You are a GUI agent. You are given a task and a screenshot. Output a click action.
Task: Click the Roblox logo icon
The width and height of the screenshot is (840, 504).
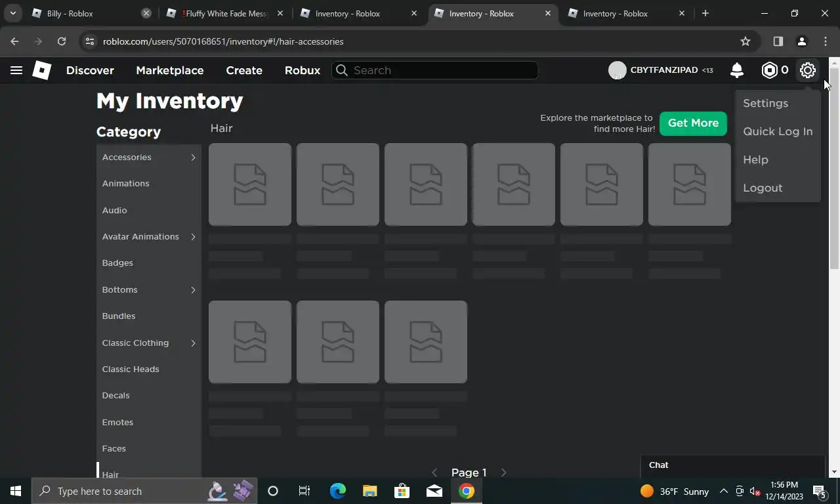click(42, 70)
